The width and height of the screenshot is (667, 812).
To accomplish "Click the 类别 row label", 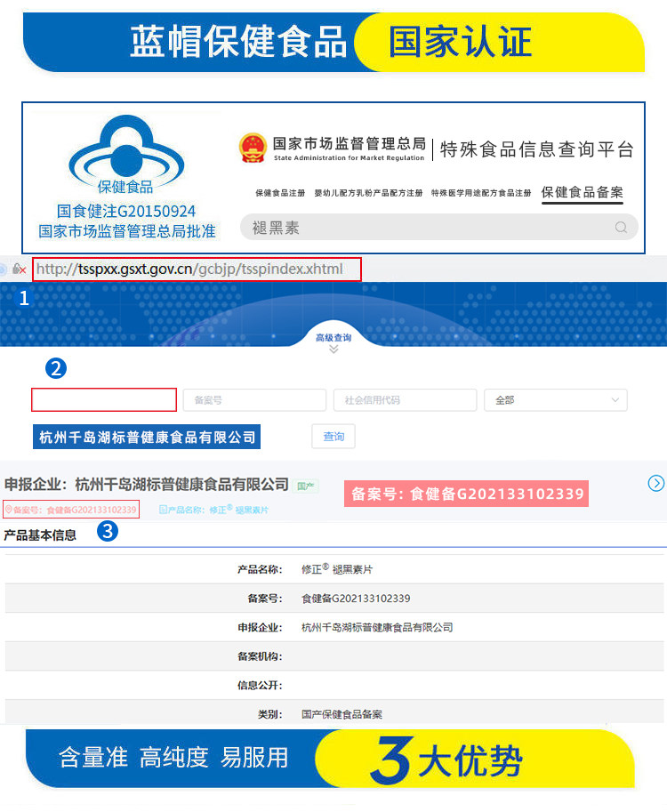I will [269, 714].
